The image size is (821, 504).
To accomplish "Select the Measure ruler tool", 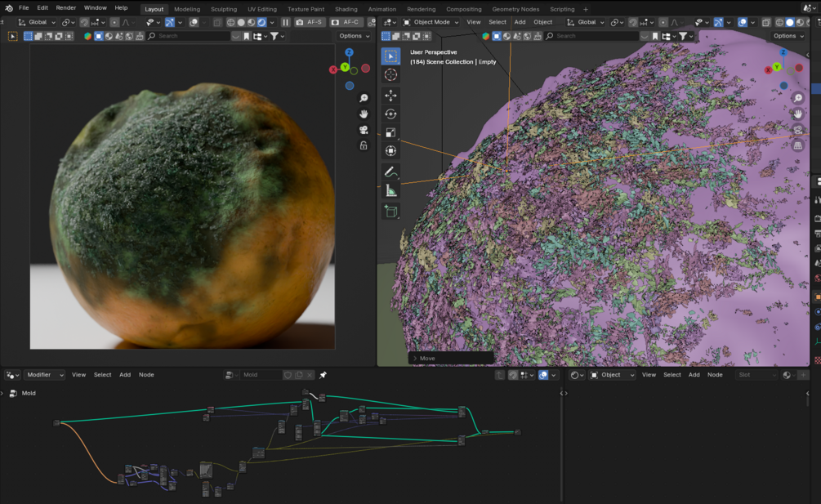I will (390, 190).
